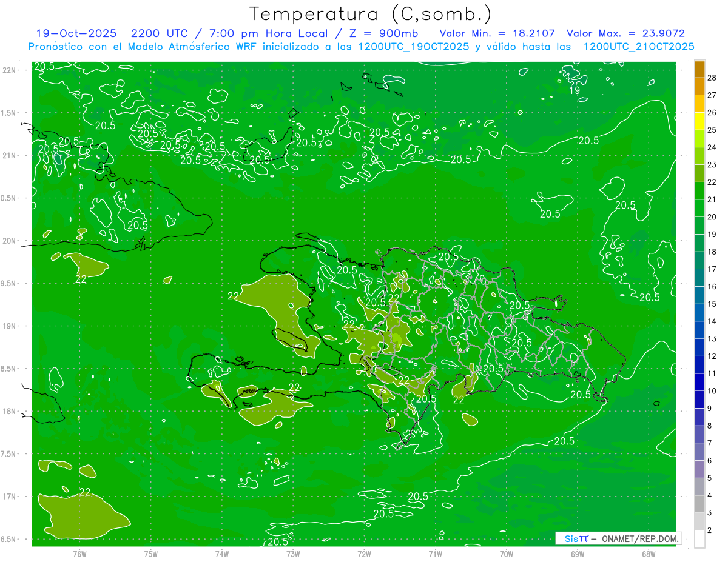Click the olive-green swatch between 22 and 23
The width and height of the screenshot is (728, 562).
point(699,173)
